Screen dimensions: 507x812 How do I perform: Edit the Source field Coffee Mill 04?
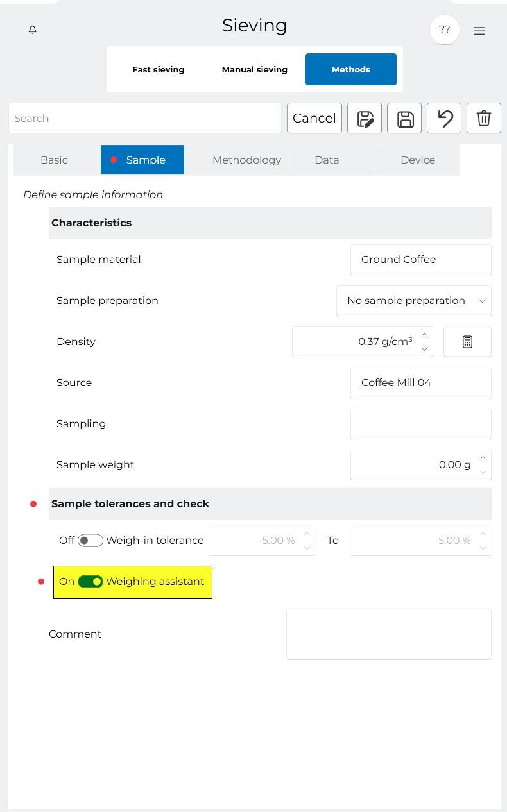pyautogui.click(x=421, y=383)
